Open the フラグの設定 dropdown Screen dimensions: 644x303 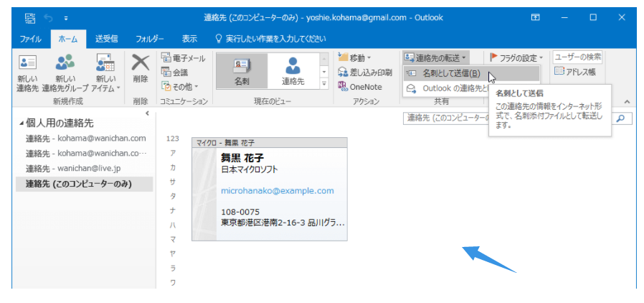pos(517,58)
